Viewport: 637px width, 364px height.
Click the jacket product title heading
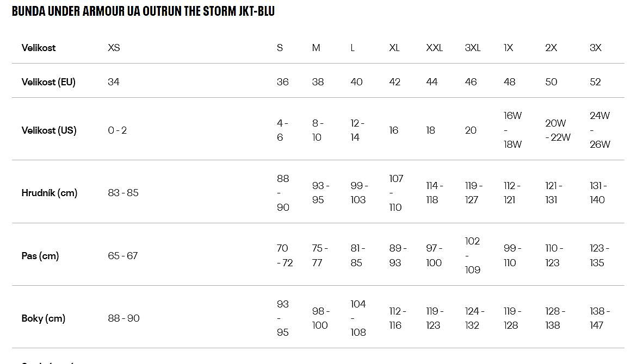point(143,11)
